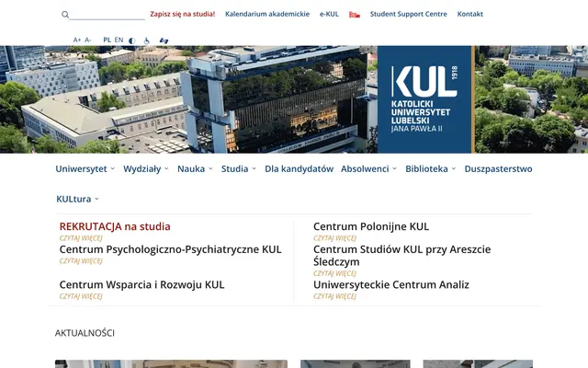The image size is (588, 368).
Task: Click CZYTAJ WIĘCEJ under Centrum Wsparcia i Rozwoju
Action: point(81,296)
